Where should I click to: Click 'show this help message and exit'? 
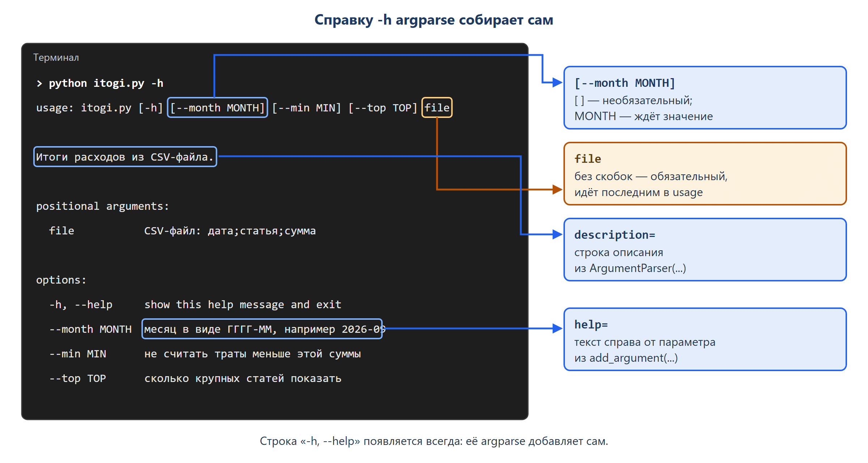click(243, 305)
